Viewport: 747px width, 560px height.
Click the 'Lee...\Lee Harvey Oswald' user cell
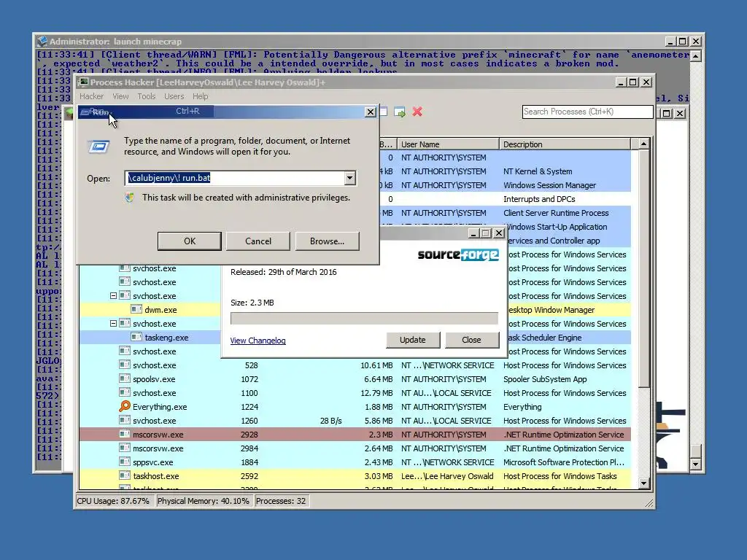click(447, 475)
